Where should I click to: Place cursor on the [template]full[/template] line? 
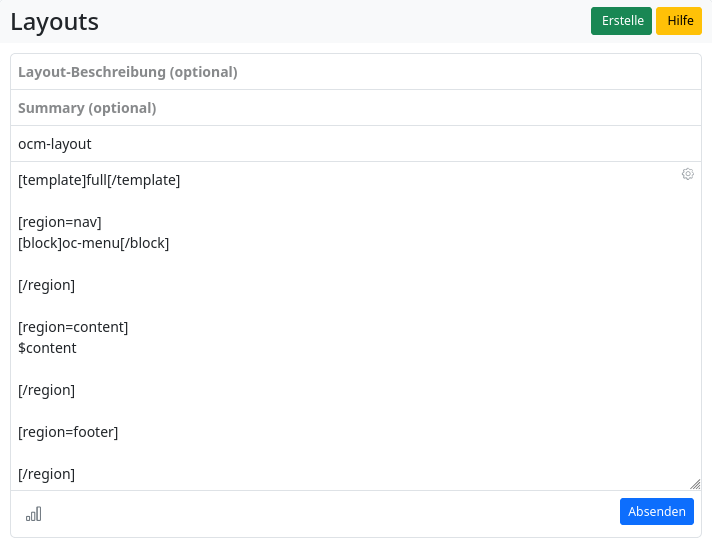99,180
